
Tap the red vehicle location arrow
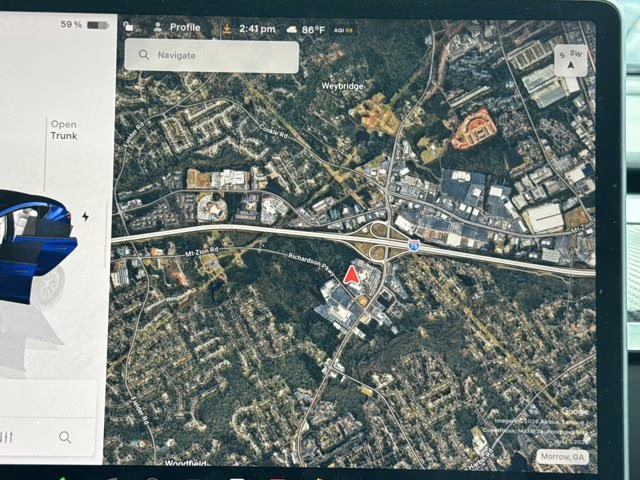pos(353,274)
